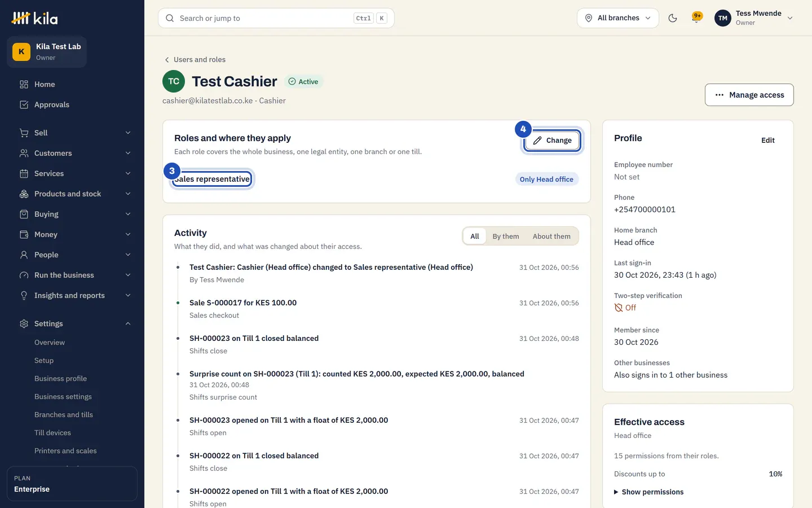Edit the Profile card
The image size is (812, 508).
(x=768, y=140)
